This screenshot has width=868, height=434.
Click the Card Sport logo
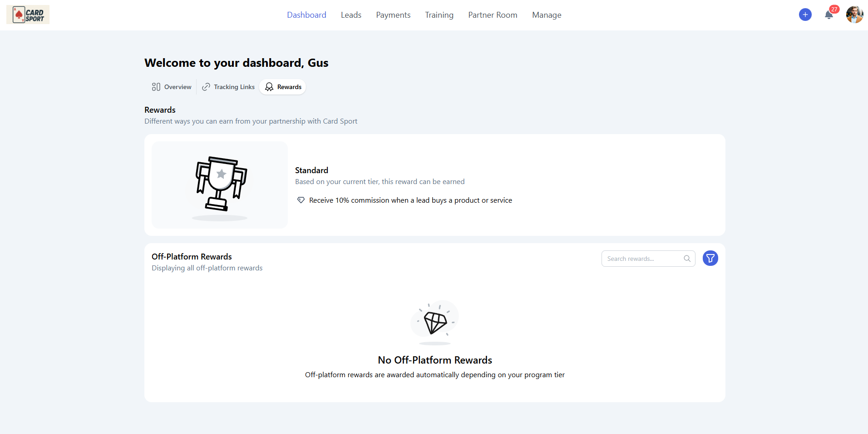click(x=28, y=15)
